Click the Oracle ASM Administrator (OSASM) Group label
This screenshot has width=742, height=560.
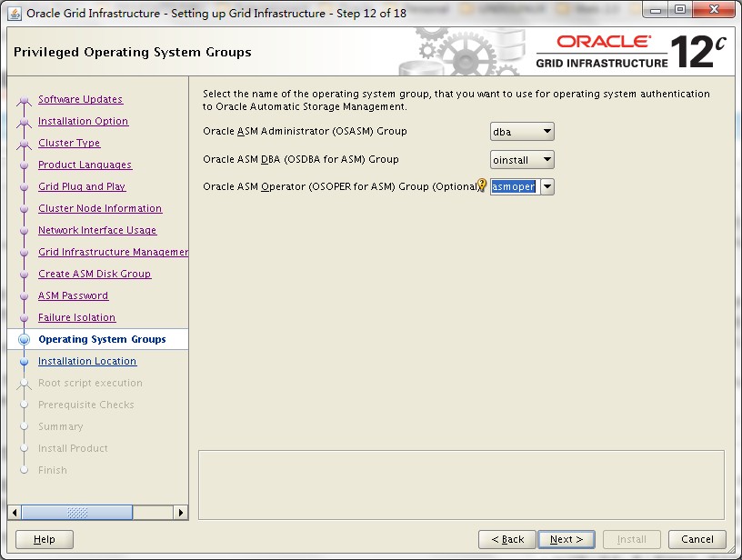pos(305,131)
